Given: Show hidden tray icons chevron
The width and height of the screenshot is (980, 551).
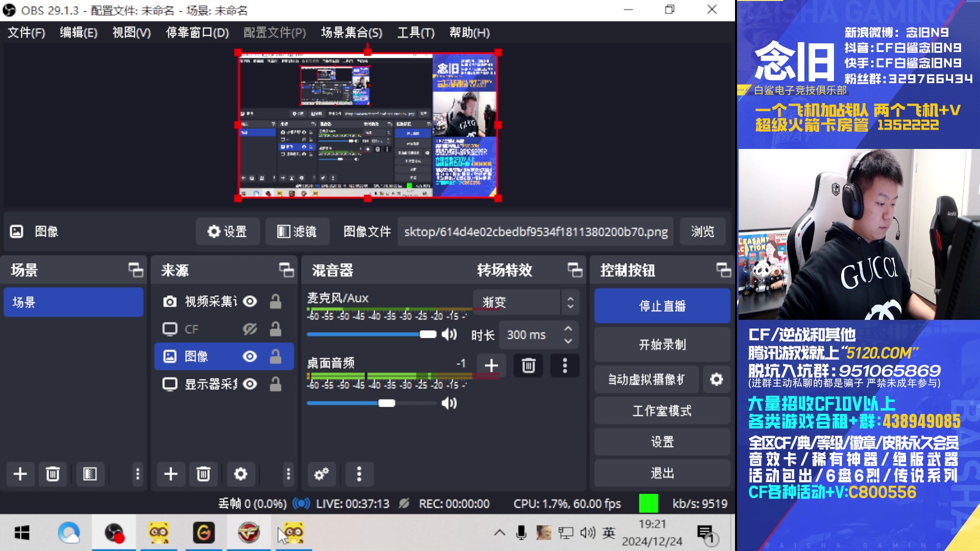Looking at the screenshot, I should [500, 533].
